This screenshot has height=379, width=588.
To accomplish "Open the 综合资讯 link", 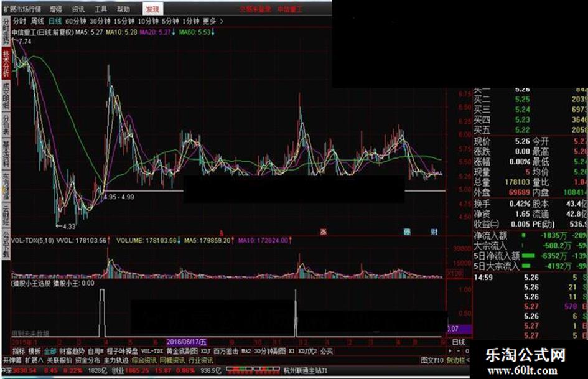I will click(144, 360).
